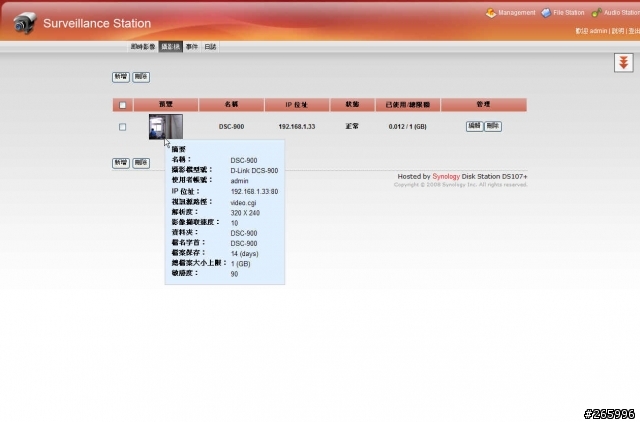Select DSC-900 name cell in table row

pyautogui.click(x=231, y=127)
